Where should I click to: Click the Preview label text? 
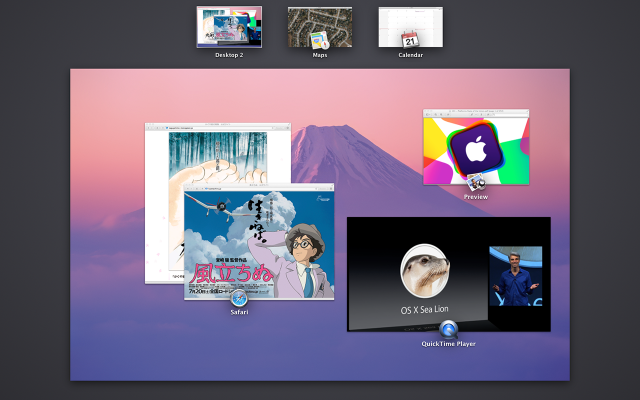[476, 197]
